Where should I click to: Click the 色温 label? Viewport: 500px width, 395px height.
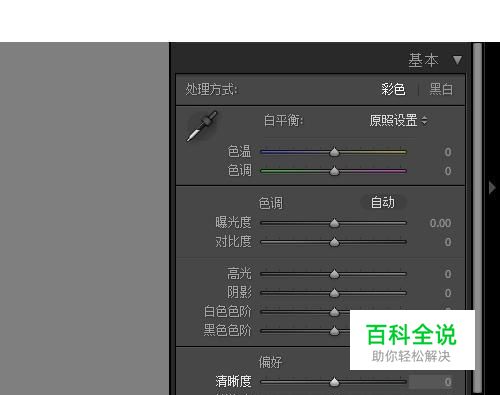239,152
